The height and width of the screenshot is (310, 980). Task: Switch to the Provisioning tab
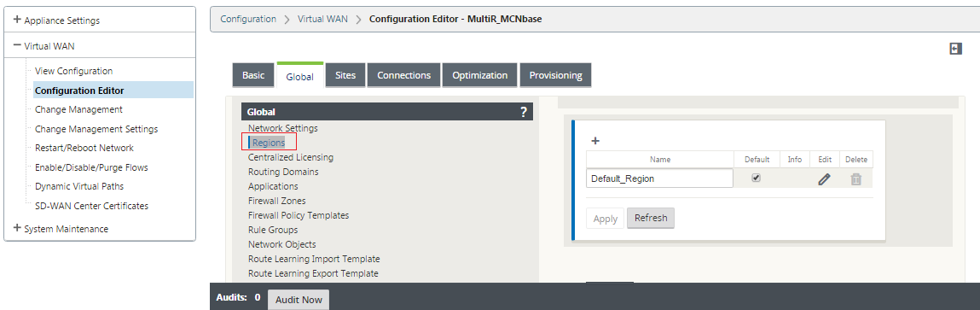click(555, 75)
